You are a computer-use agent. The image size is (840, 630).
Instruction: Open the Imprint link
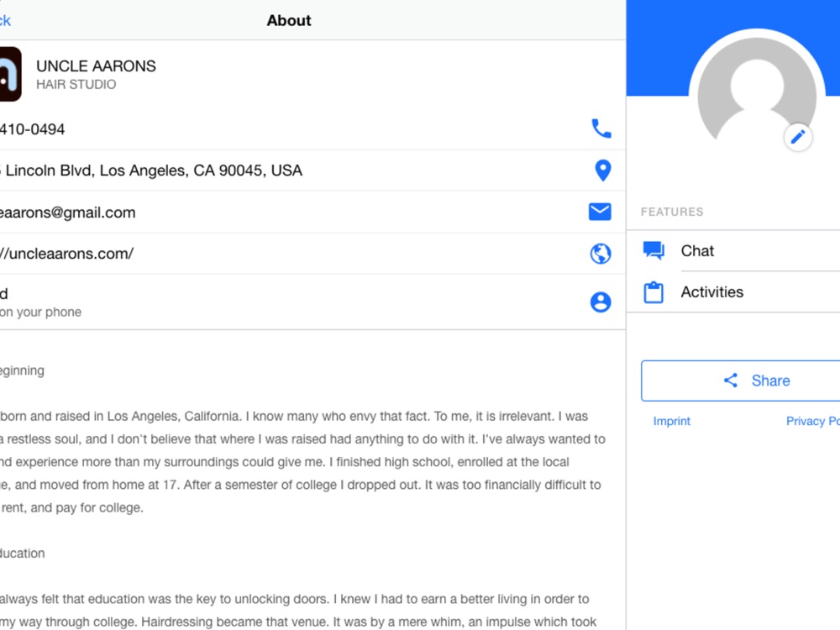pos(671,422)
